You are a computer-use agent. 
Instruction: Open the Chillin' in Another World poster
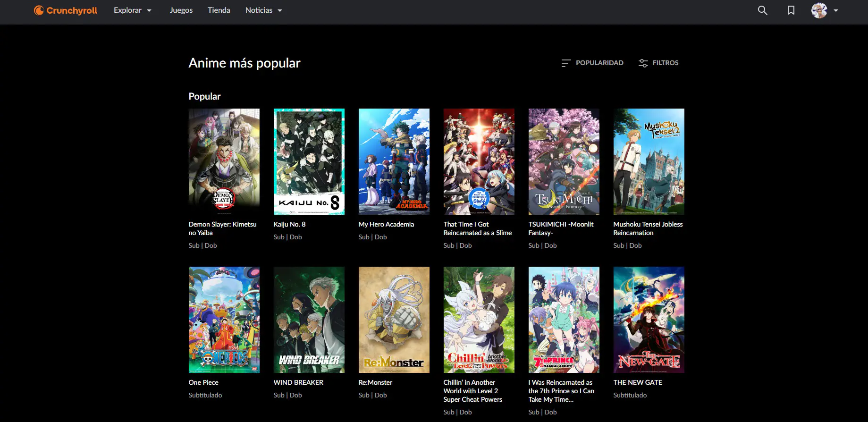pos(479,320)
